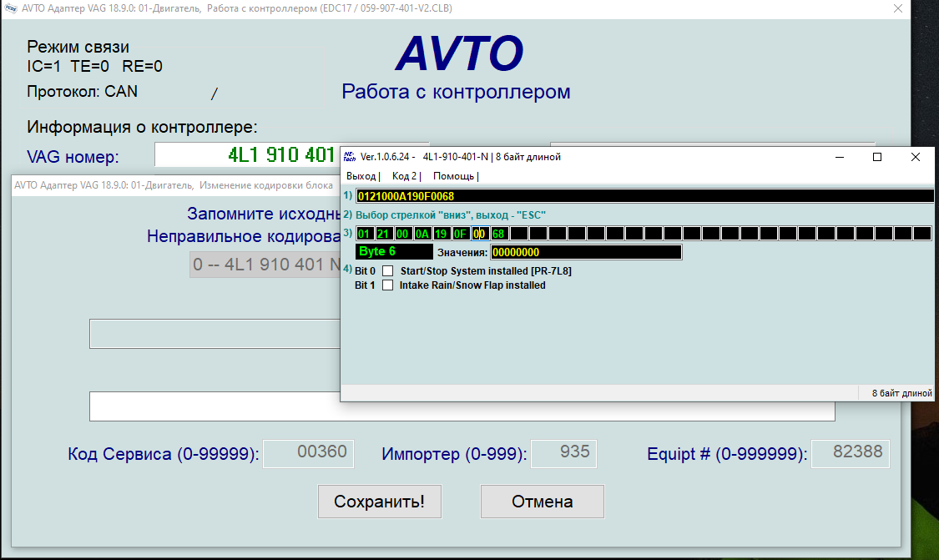Click the long coding field 0121000A190F0068

click(644, 196)
